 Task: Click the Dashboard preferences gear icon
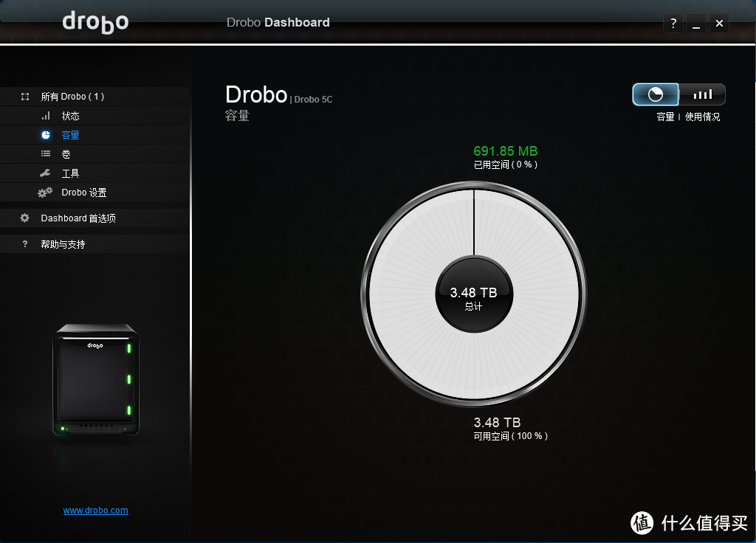(x=24, y=218)
